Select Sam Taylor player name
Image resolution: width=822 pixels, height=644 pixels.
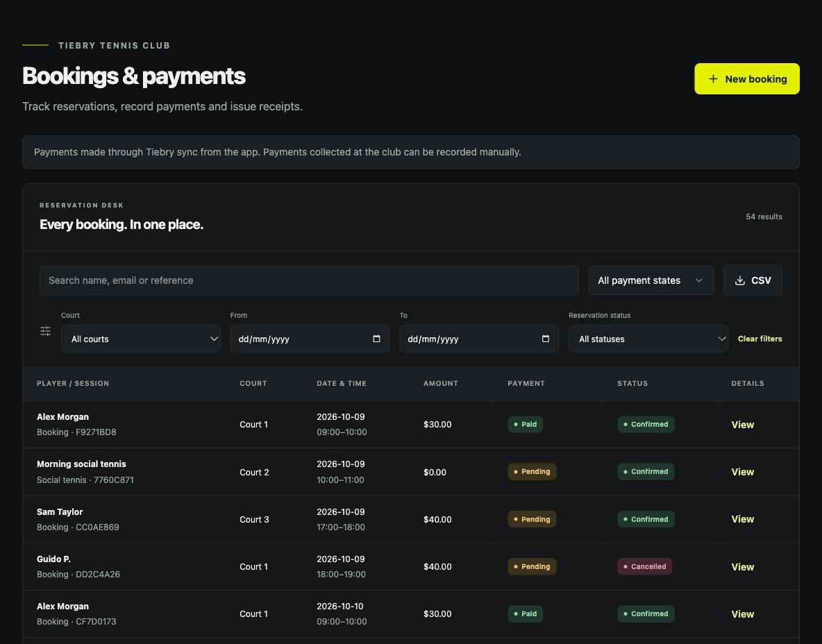point(60,511)
